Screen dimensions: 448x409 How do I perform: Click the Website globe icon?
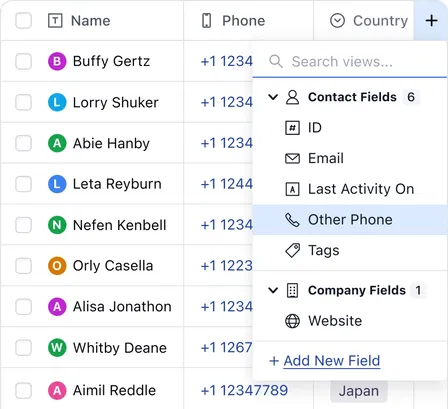292,321
